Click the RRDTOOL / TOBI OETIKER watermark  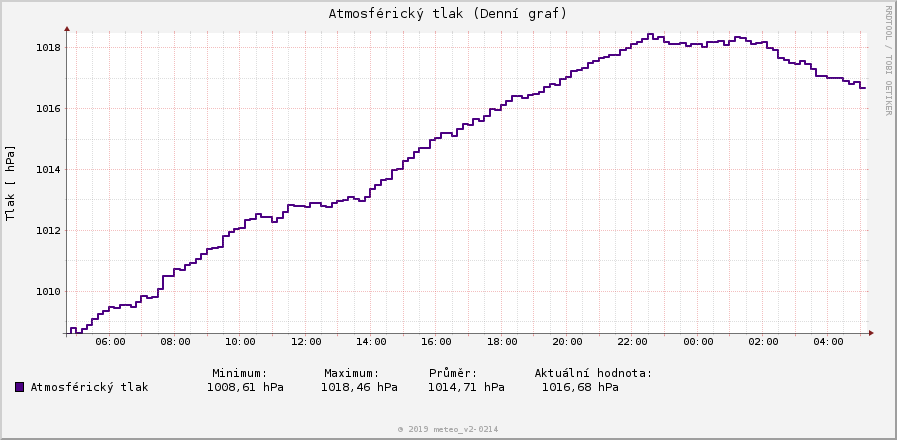(x=887, y=60)
